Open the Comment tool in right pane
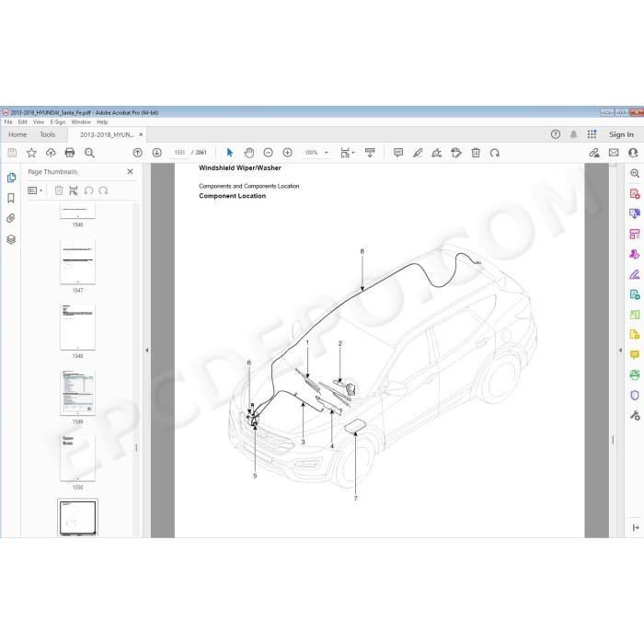This screenshot has width=644, height=644. (635, 354)
